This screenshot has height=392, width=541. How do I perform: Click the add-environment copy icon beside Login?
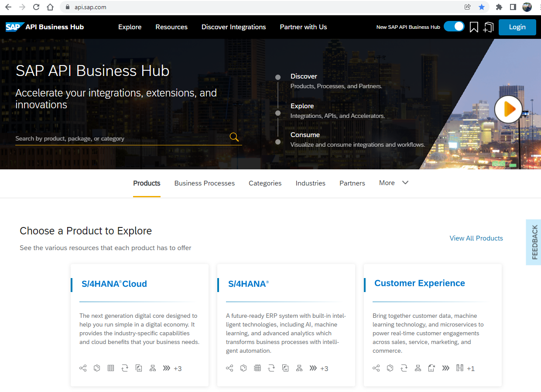click(x=488, y=27)
